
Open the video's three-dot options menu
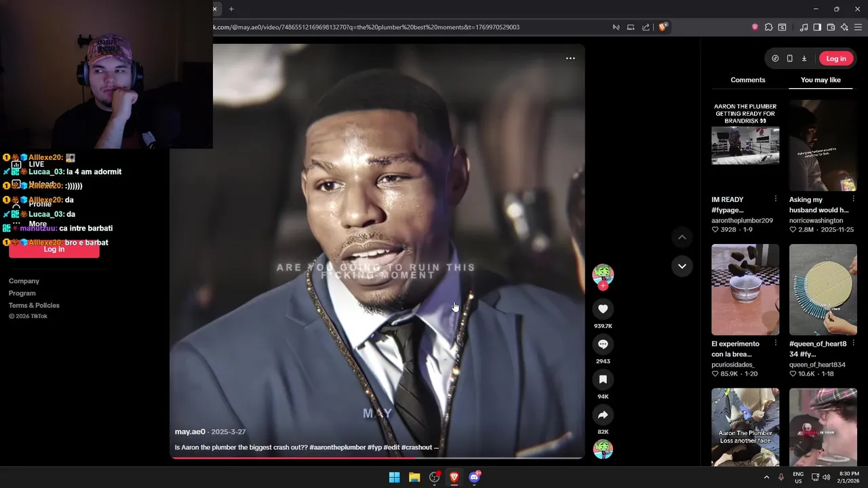pos(570,58)
